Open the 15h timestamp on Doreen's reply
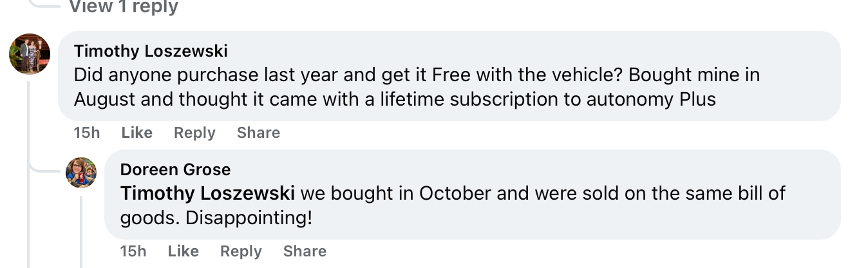The width and height of the screenshot is (868, 268). [x=133, y=251]
